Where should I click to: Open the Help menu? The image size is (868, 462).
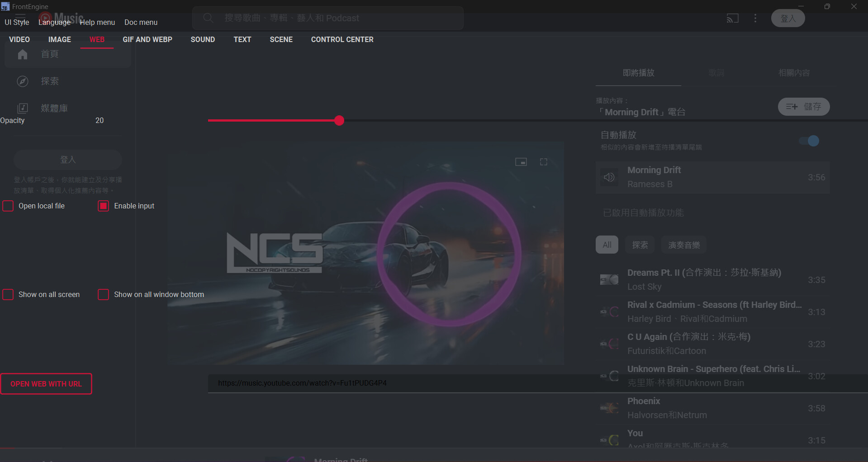97,22
